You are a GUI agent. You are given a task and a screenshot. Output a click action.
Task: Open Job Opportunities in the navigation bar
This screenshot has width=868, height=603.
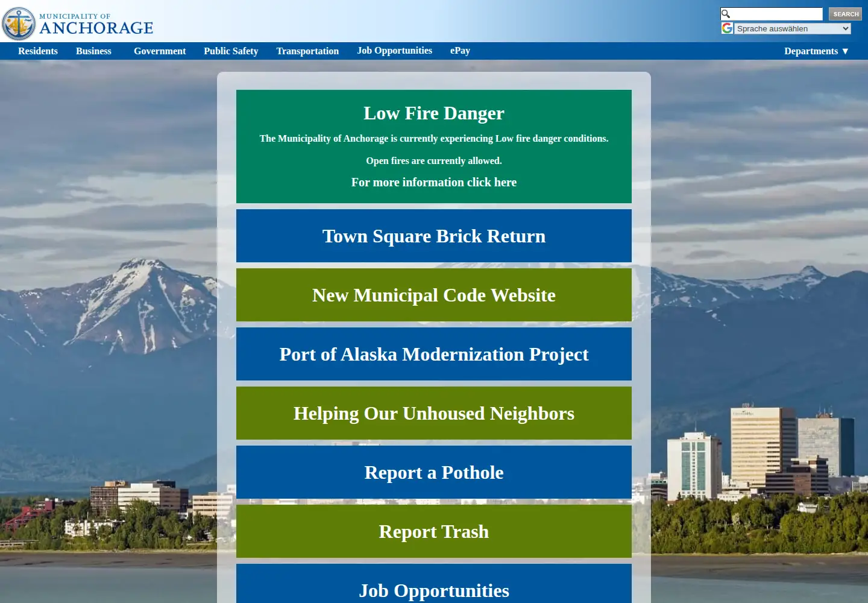click(x=394, y=51)
